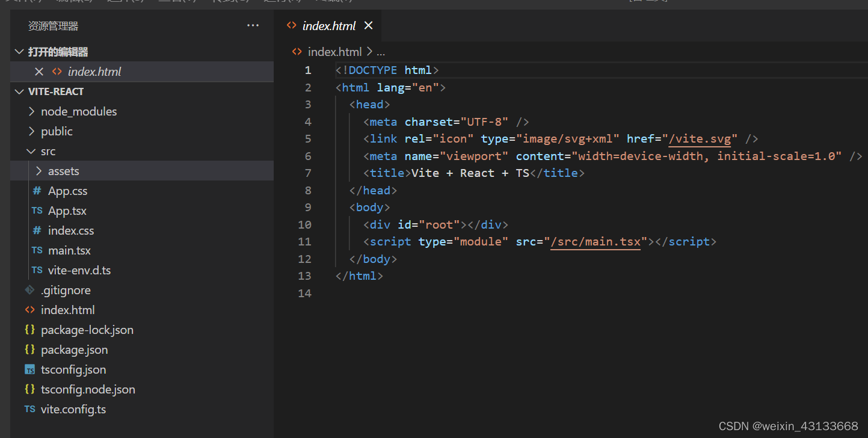Open tsconfig.json file
Screen dimensions: 868x438
pyautogui.click(x=73, y=369)
